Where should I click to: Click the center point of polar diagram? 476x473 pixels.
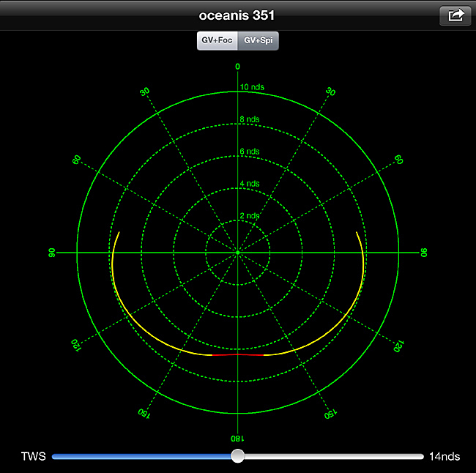pos(238,253)
